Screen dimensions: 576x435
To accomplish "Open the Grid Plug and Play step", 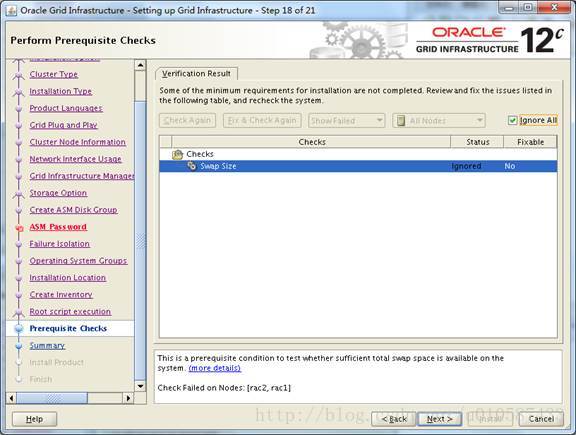I will pyautogui.click(x=64, y=125).
